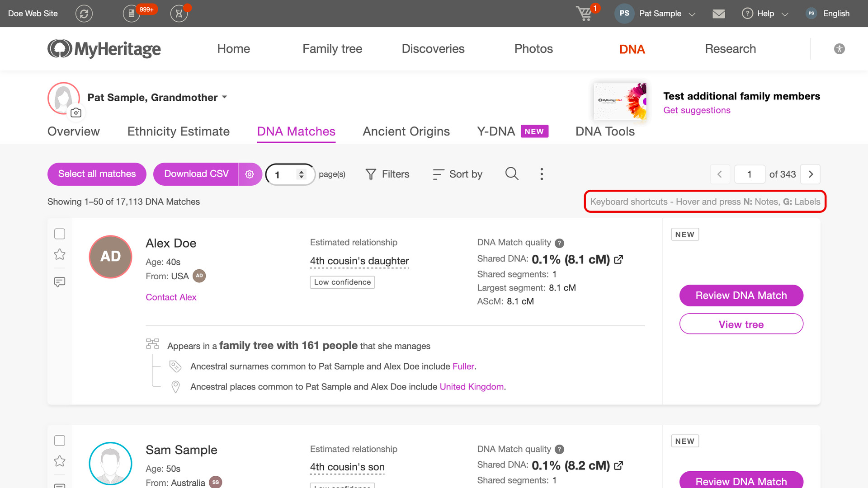Click the current page number field

750,174
